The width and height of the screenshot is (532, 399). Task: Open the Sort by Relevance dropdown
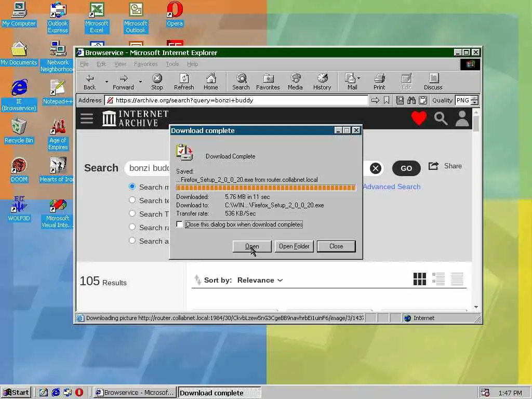click(260, 280)
